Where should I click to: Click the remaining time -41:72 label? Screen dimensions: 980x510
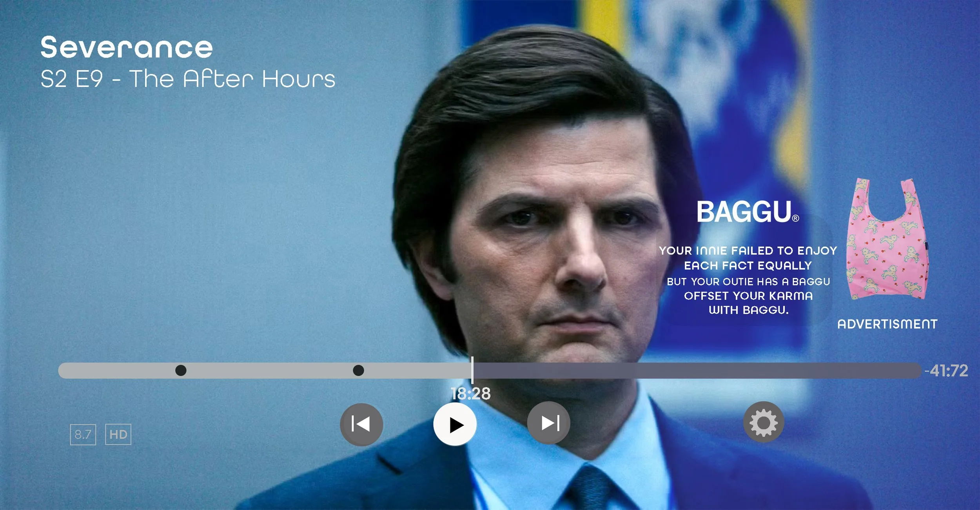click(946, 370)
